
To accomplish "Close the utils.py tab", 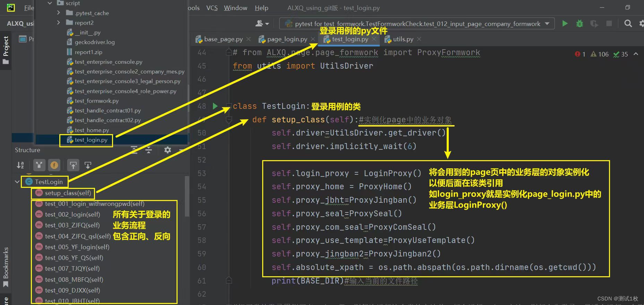I will tap(419, 39).
